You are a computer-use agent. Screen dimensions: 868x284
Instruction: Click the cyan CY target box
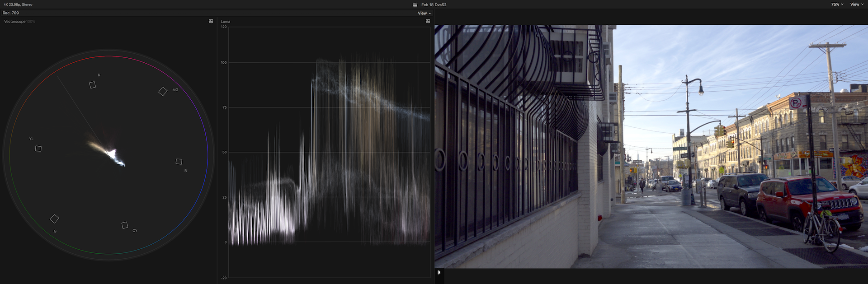tap(125, 225)
